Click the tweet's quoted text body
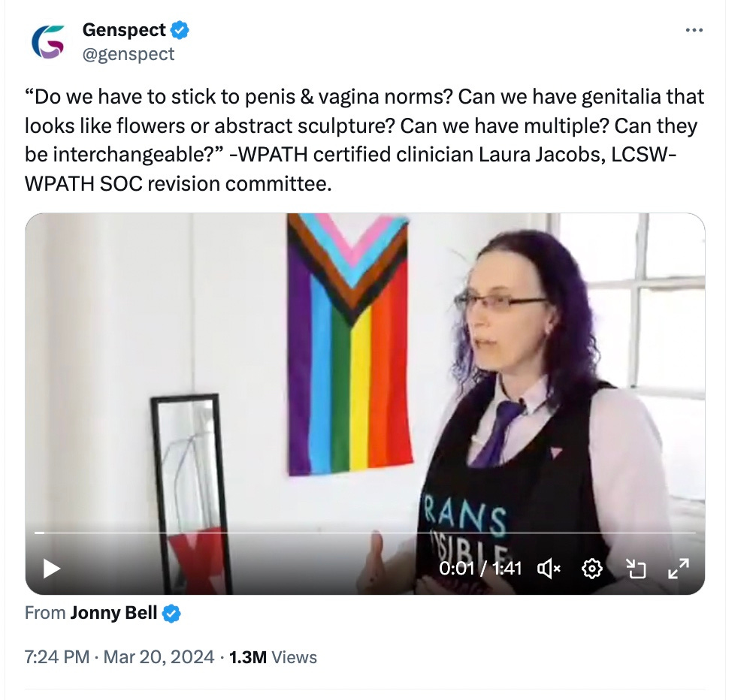The image size is (756, 700). click(x=364, y=140)
